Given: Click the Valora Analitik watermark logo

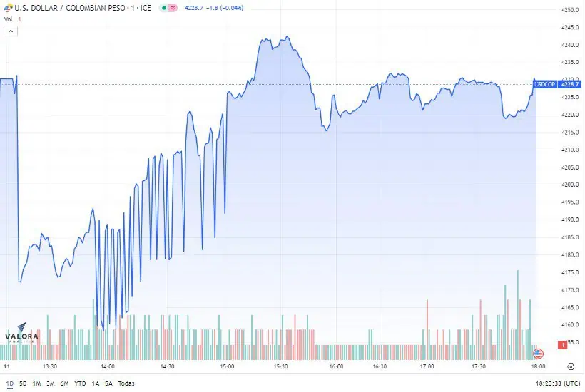Looking at the screenshot, I should tap(21, 333).
